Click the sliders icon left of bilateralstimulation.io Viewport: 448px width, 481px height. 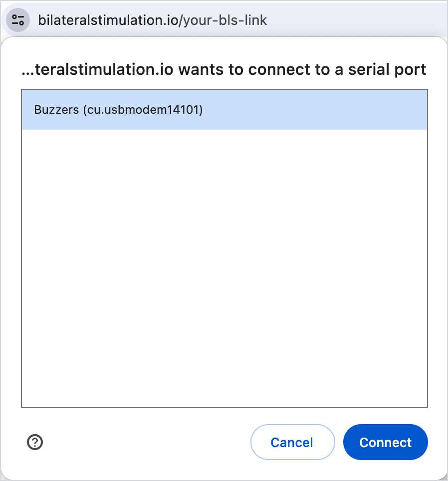[17, 19]
